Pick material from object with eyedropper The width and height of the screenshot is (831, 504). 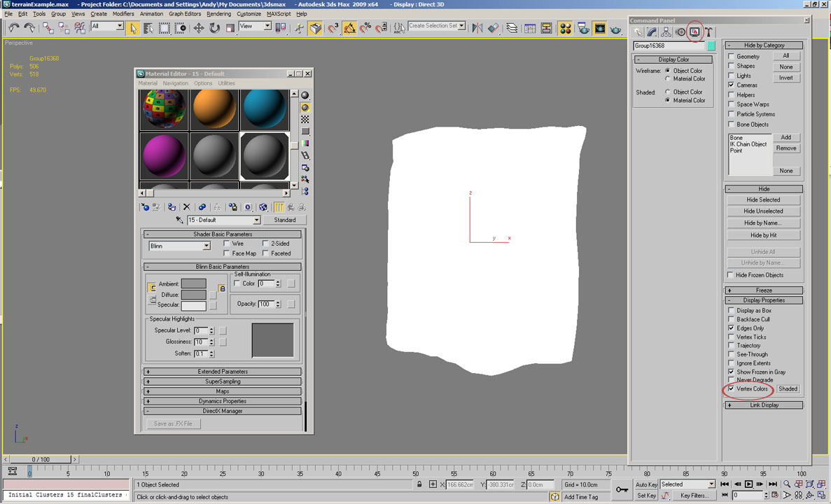pos(179,220)
